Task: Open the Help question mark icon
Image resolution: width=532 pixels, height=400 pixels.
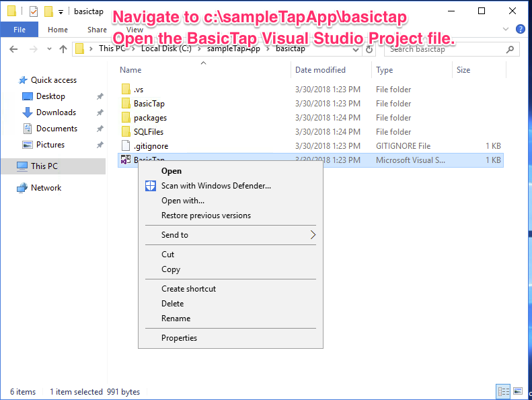Action: click(x=520, y=29)
